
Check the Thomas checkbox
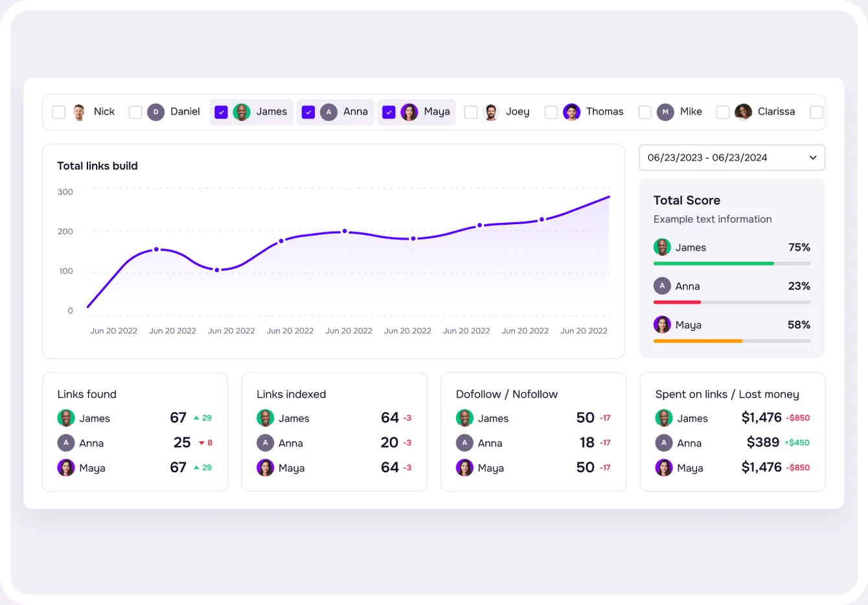(551, 112)
